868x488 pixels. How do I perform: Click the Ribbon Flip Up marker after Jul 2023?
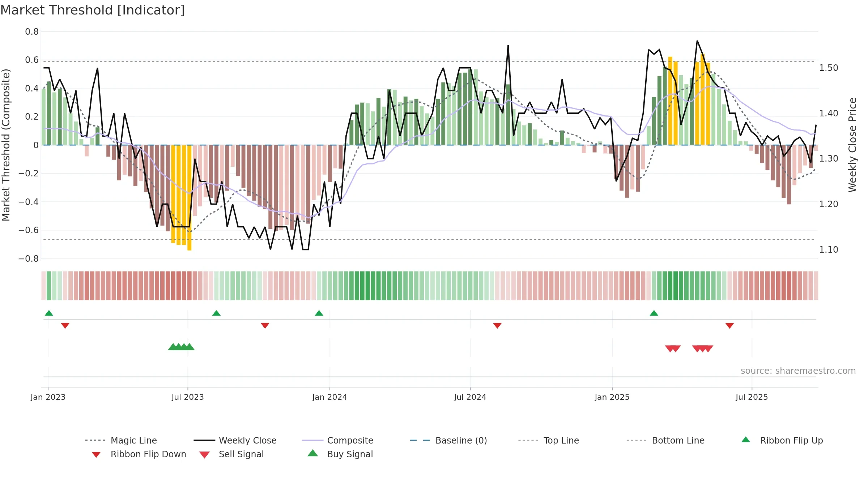[216, 313]
